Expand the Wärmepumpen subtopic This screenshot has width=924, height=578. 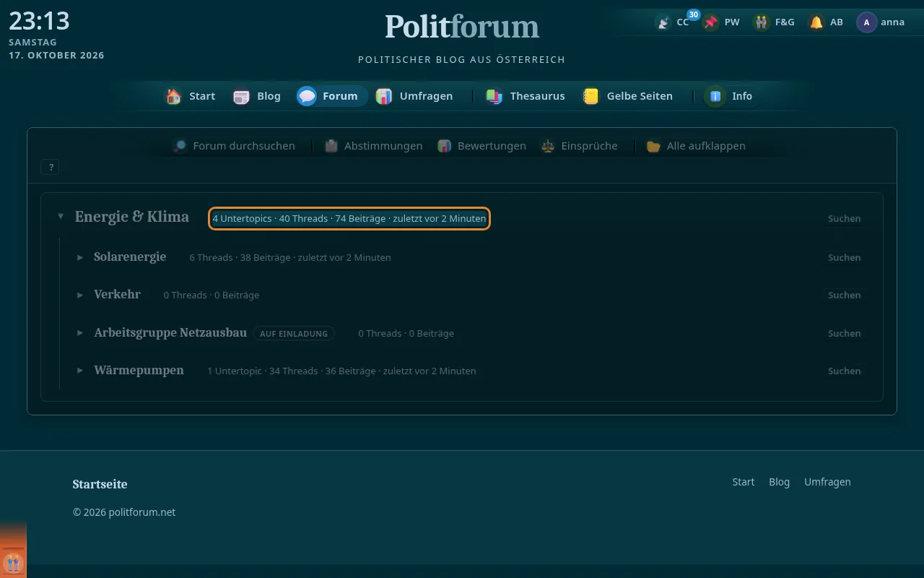coord(80,371)
